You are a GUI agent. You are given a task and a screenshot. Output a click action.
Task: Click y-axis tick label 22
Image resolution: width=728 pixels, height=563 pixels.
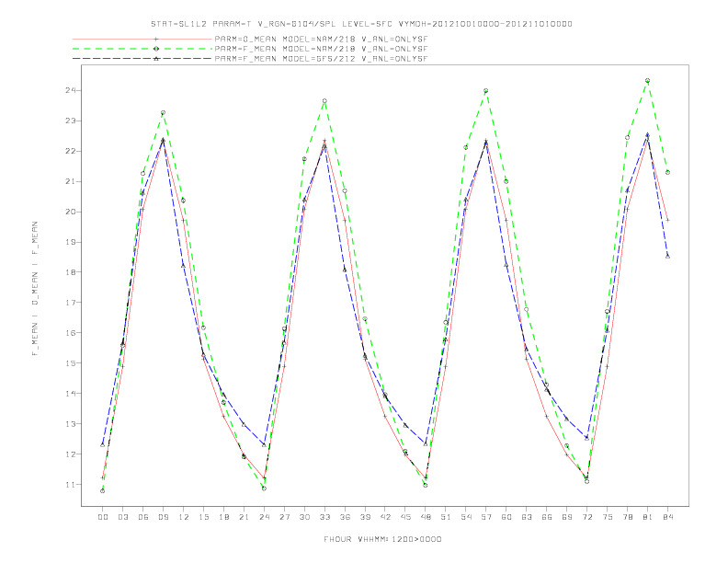[x=71, y=151]
